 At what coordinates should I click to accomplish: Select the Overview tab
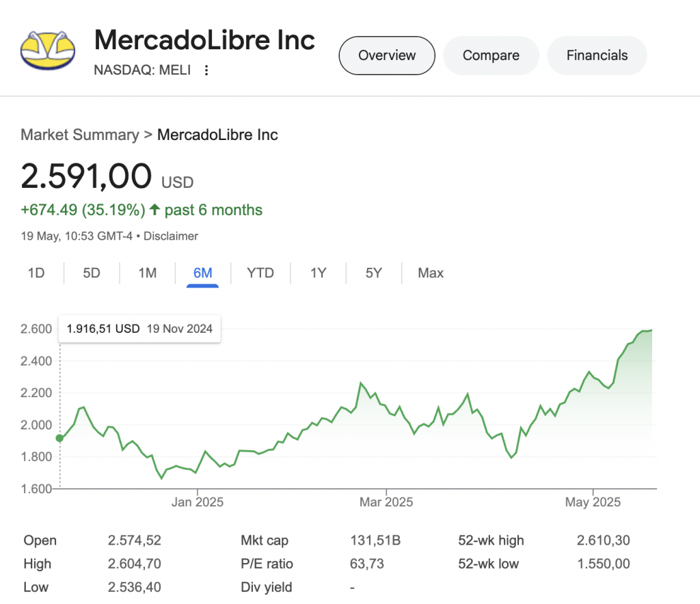pos(387,55)
